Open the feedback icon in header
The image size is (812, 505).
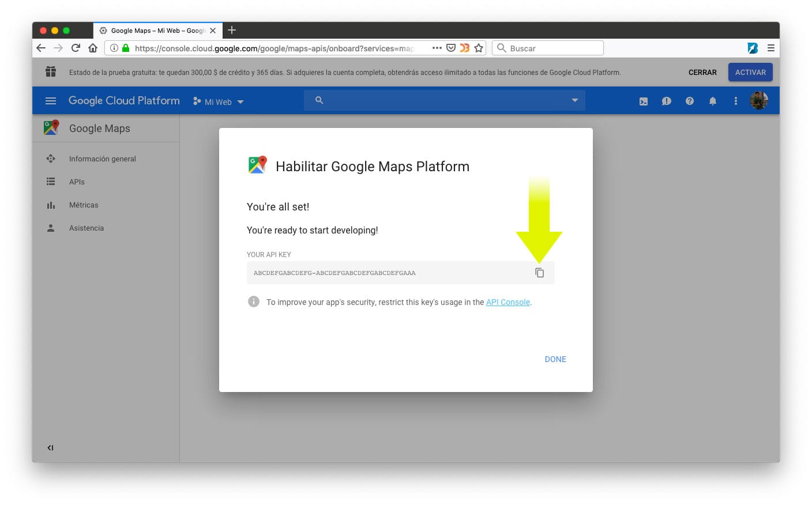point(667,101)
